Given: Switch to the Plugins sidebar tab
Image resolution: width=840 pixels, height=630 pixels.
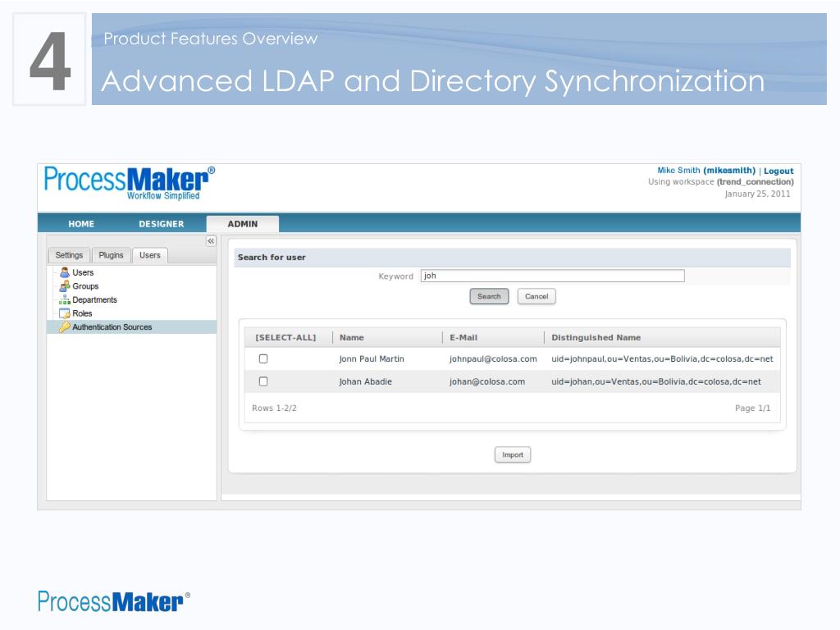Looking at the screenshot, I should (x=111, y=256).
